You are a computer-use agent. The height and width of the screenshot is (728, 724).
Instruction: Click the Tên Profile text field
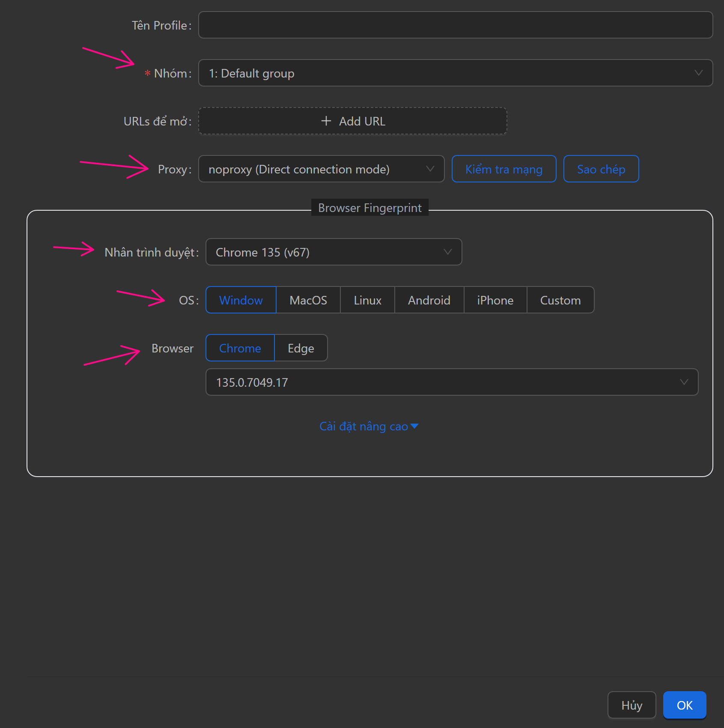[x=455, y=25]
